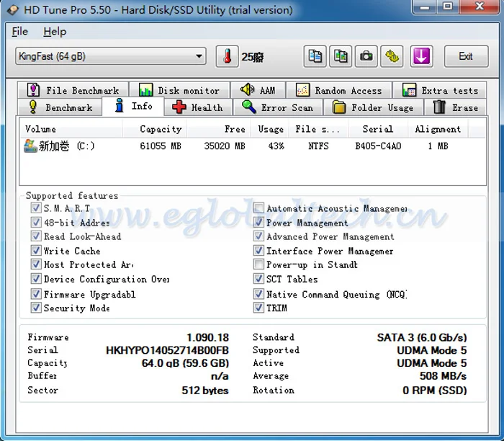Image resolution: width=504 pixels, height=441 pixels.
Task: Click the 64.0 gB (59.6 GB) capacity value
Action: tap(185, 363)
